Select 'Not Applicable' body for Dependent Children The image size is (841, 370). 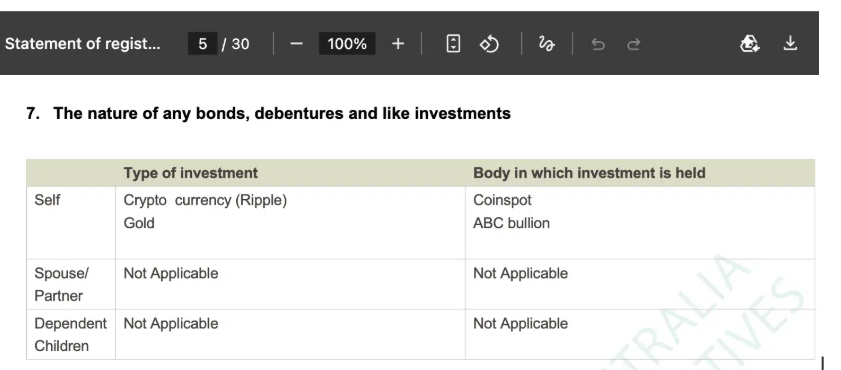520,324
